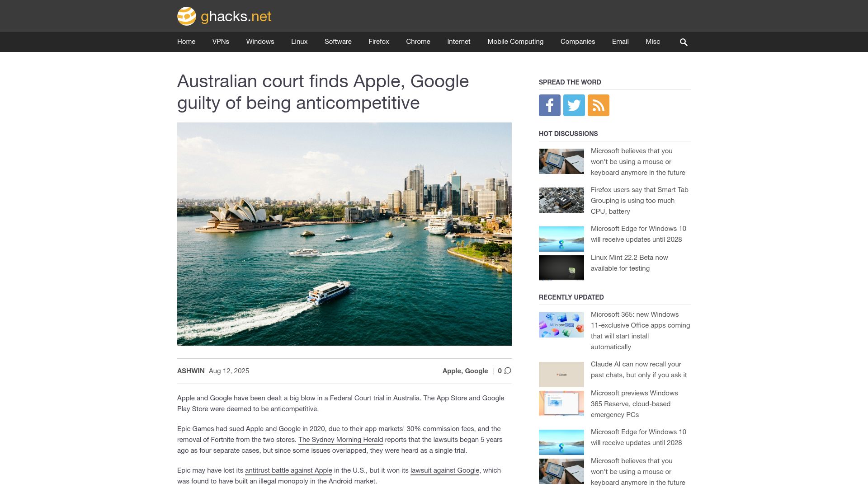This screenshot has width=868, height=488.
Task: Open Claude AI recall chats article
Action: [639, 370]
